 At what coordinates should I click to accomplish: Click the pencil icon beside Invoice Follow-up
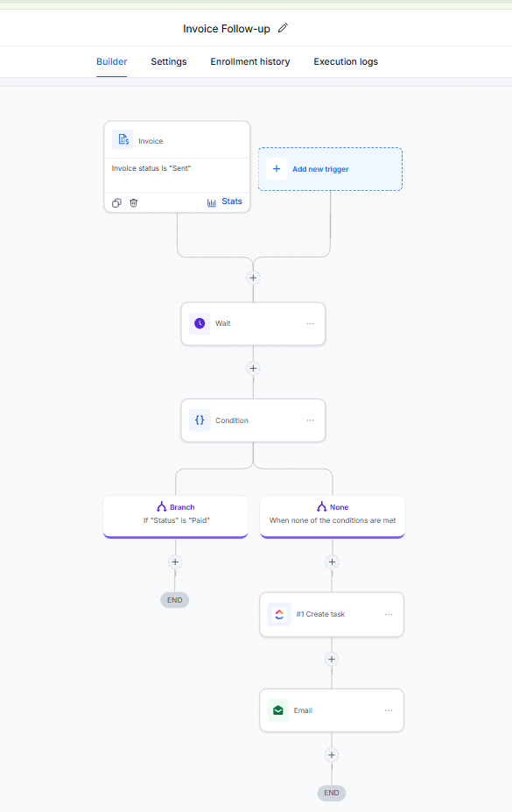[283, 28]
